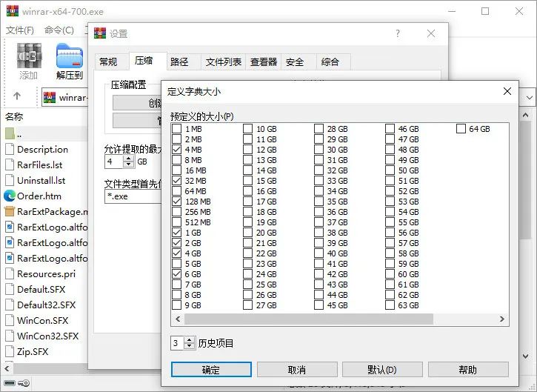Click the help question mark in Settings dialog
The height and width of the screenshot is (392, 537).
398,33
